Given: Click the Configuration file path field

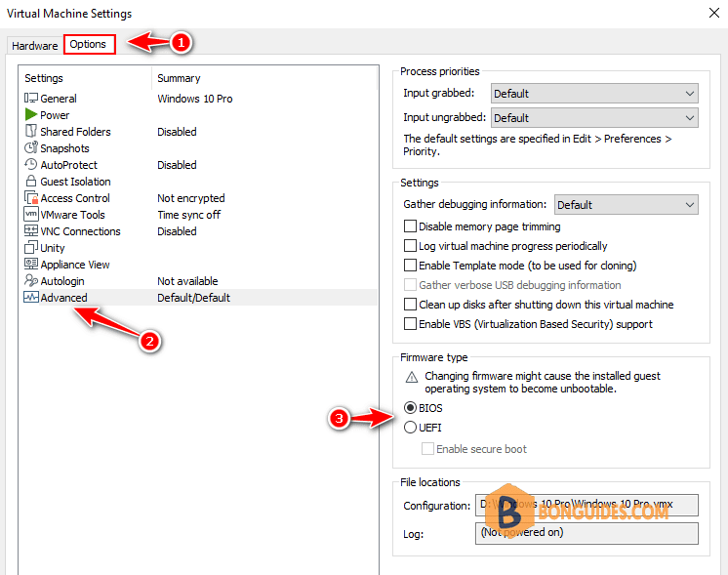Looking at the screenshot, I should point(586,505).
